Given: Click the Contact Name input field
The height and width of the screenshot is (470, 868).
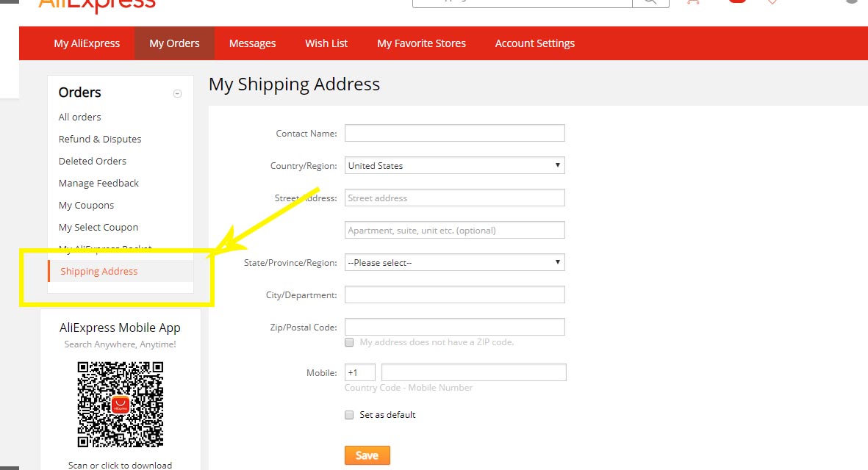Looking at the screenshot, I should (454, 133).
